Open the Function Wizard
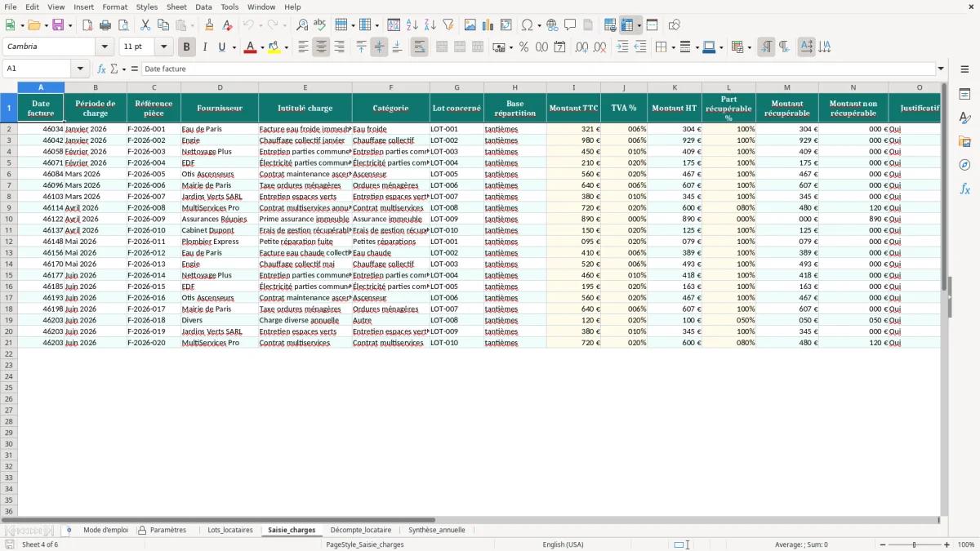The height and width of the screenshot is (551, 980). pyautogui.click(x=101, y=69)
